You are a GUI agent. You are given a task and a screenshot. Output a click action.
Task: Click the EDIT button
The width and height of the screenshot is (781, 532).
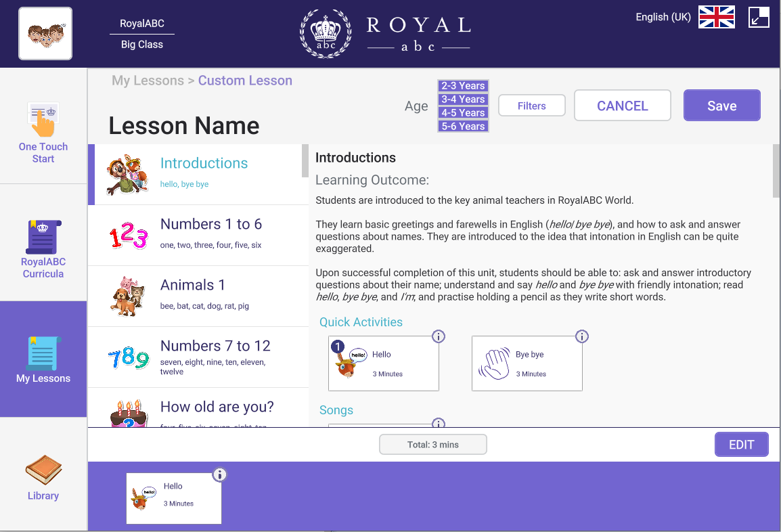742,444
